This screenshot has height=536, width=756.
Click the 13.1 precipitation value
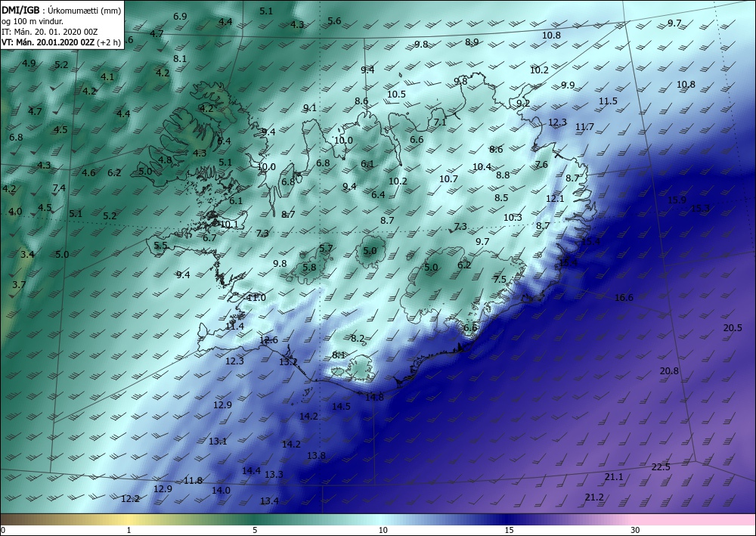(218, 441)
